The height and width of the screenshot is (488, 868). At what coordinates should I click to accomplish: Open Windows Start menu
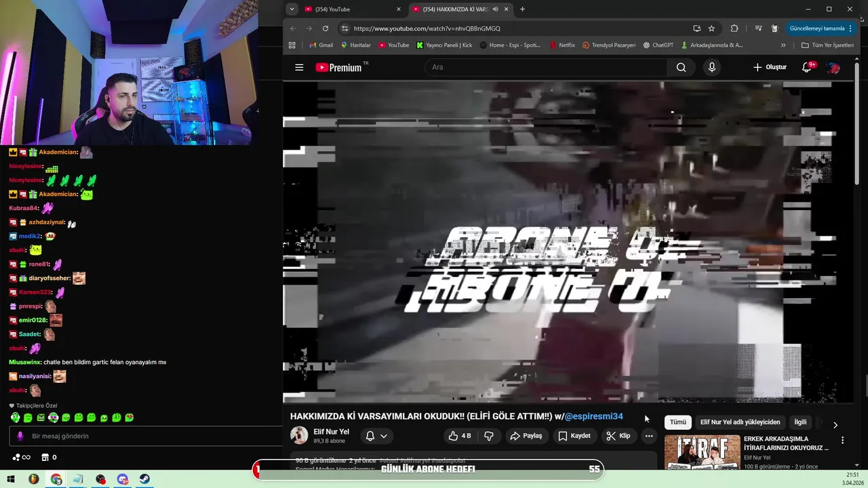pyautogui.click(x=11, y=479)
